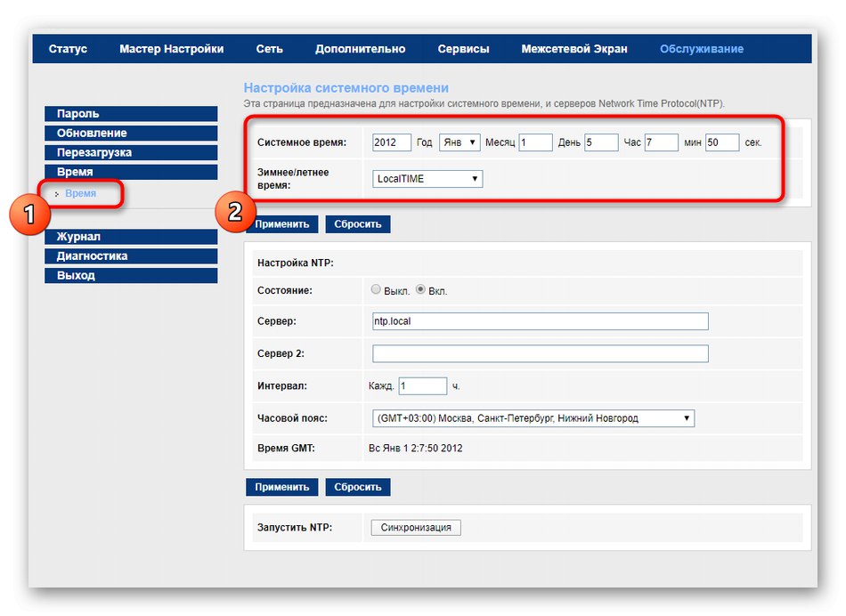
Task: Click the Интервал hours input field
Action: [x=422, y=385]
